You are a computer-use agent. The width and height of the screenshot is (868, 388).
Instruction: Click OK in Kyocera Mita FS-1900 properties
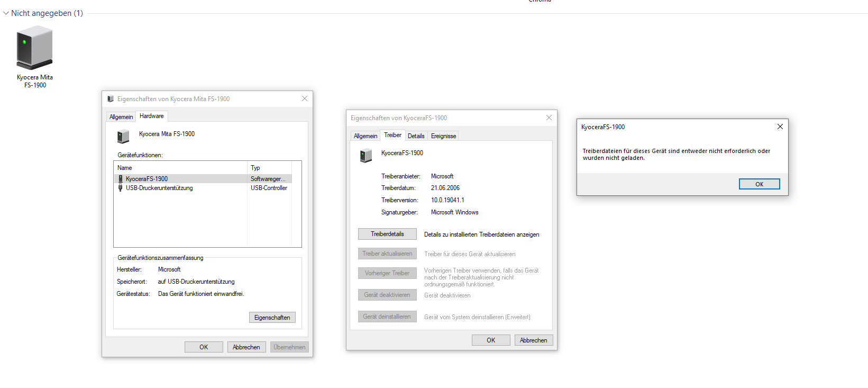click(x=204, y=347)
